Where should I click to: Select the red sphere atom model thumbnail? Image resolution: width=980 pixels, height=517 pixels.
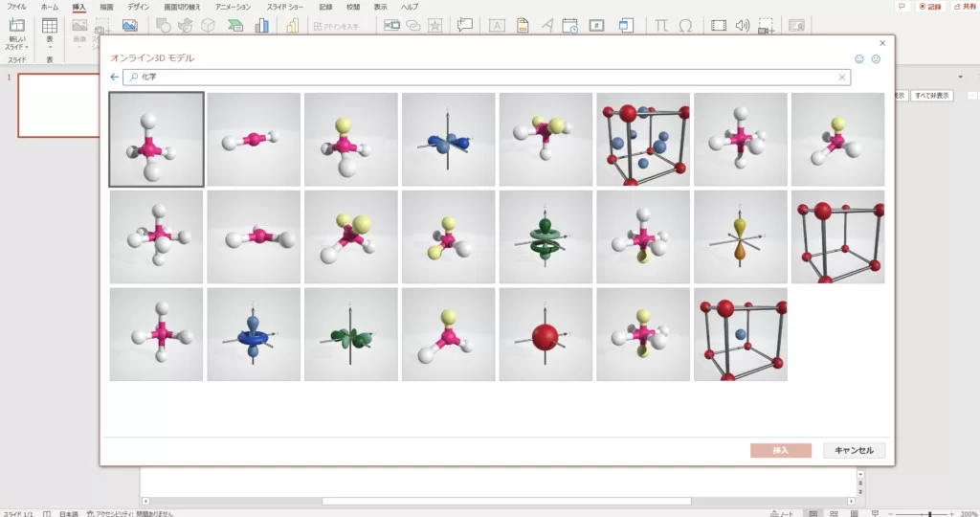pyautogui.click(x=546, y=334)
